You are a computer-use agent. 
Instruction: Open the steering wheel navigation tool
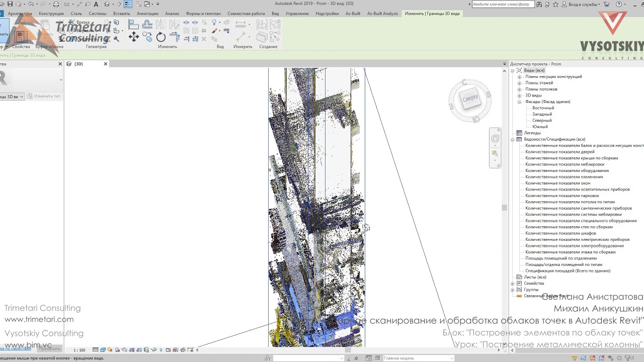coord(495,139)
